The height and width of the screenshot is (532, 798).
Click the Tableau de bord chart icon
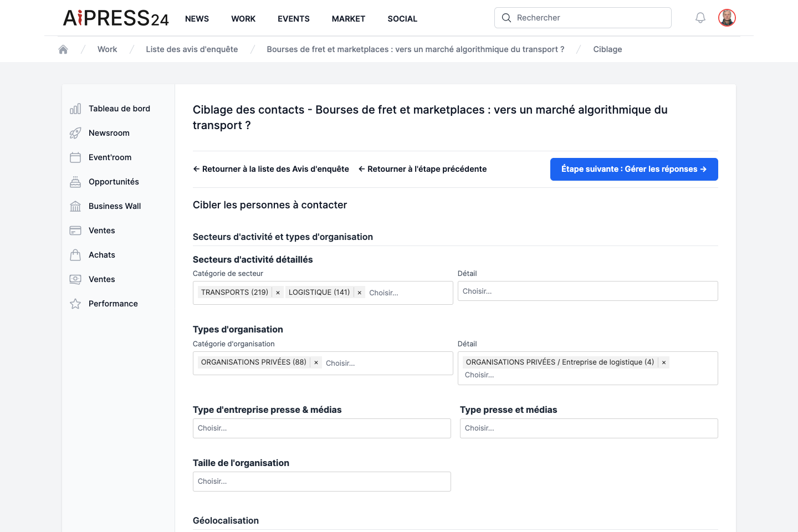(x=75, y=109)
